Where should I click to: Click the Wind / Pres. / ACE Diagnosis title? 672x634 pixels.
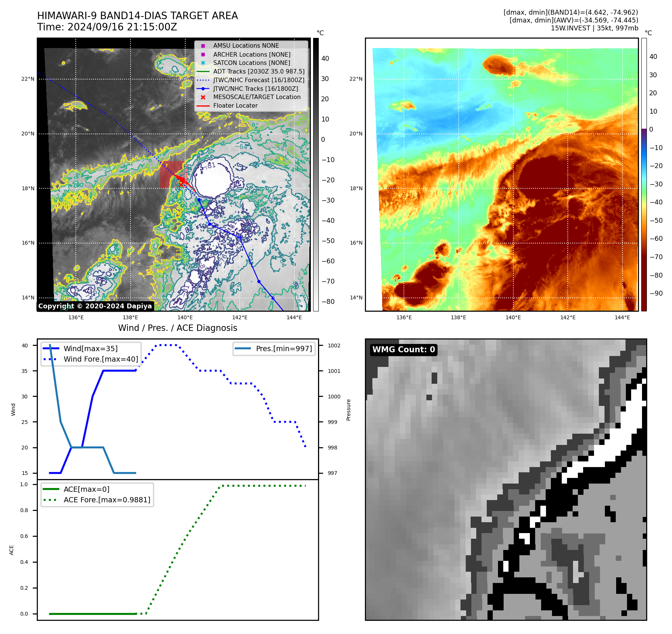178,328
